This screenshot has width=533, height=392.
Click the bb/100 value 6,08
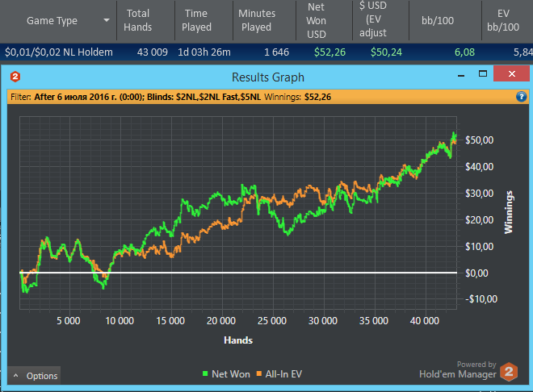click(464, 52)
